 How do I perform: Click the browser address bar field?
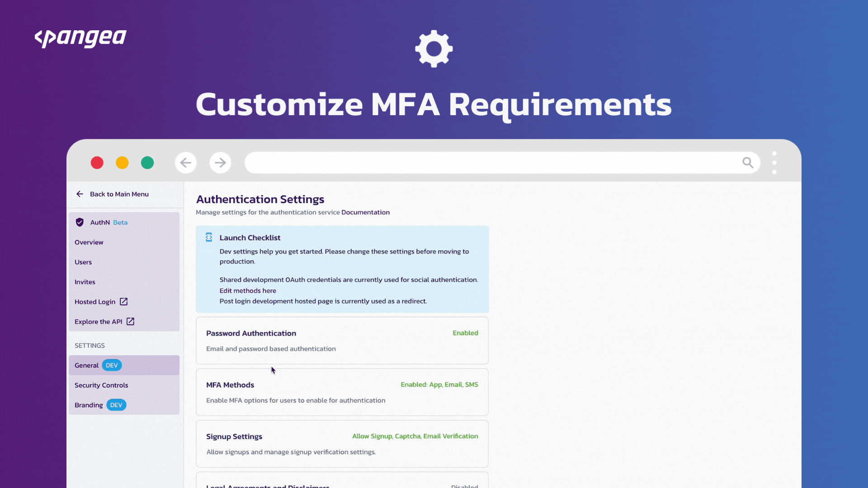(502, 163)
